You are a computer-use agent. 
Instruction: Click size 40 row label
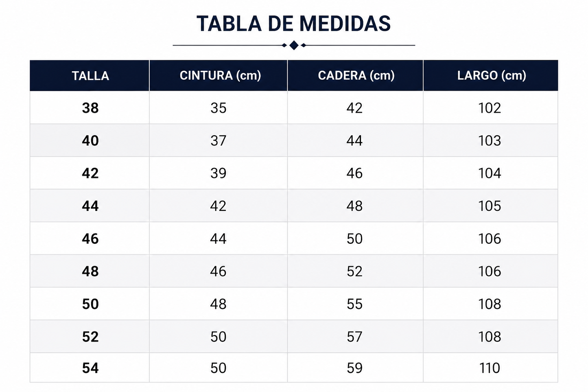[x=90, y=140]
